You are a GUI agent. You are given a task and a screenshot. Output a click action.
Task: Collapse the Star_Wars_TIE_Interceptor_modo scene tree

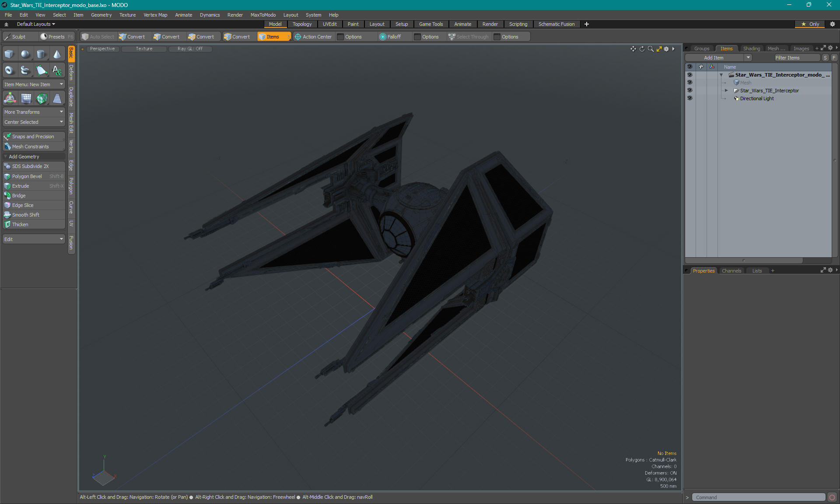[x=721, y=75]
